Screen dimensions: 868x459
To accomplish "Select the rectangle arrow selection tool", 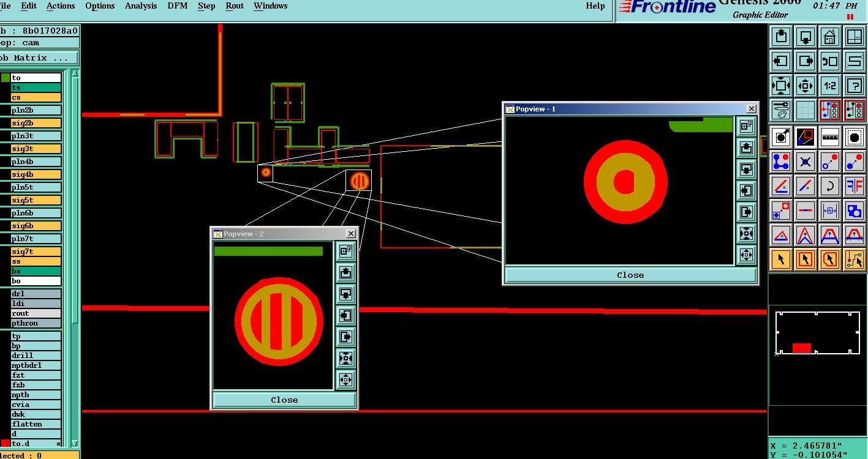I will click(x=806, y=259).
